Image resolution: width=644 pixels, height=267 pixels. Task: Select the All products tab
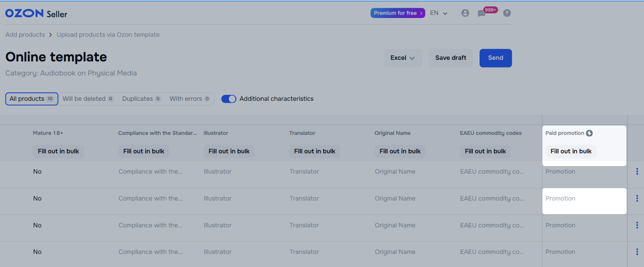click(32, 99)
